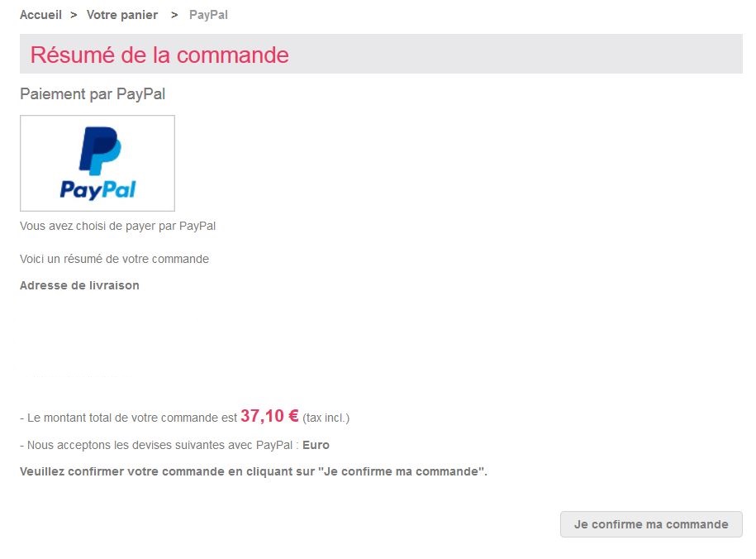756x559 pixels.
Task: Click the Adresse de livraison label
Action: coord(79,285)
